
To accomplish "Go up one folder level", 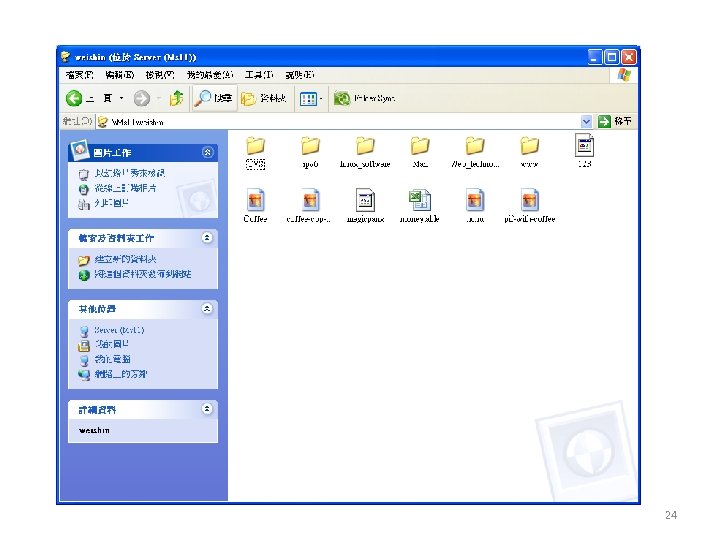I will (x=176, y=98).
